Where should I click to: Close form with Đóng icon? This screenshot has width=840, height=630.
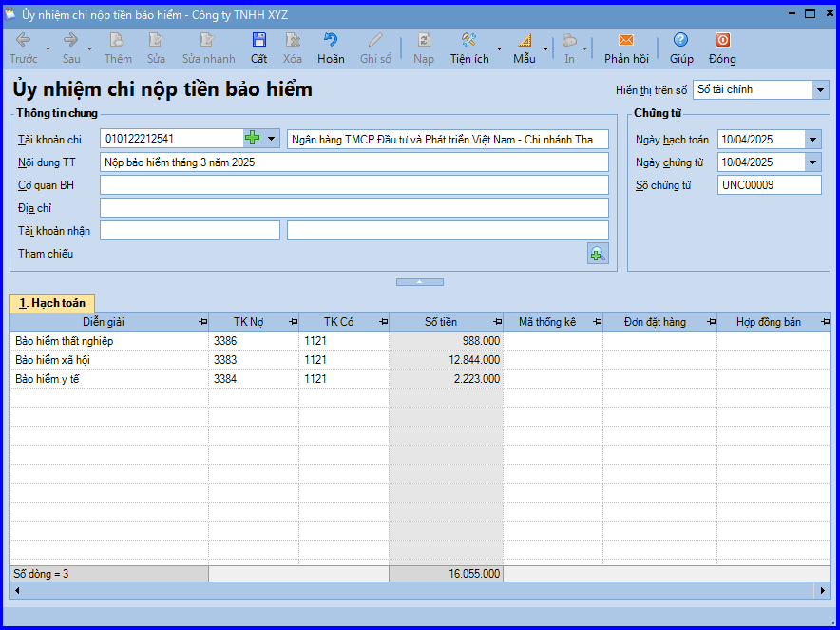point(723,40)
